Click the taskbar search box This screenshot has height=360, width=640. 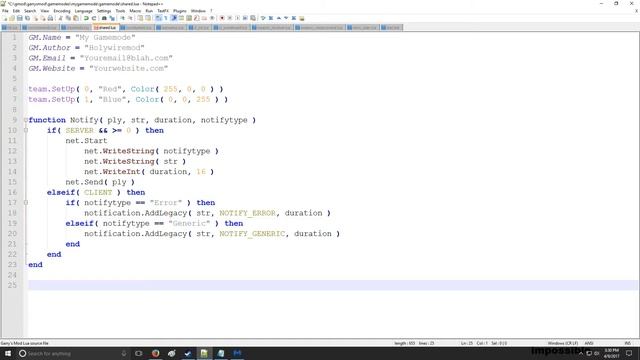pyautogui.click(x=73, y=353)
